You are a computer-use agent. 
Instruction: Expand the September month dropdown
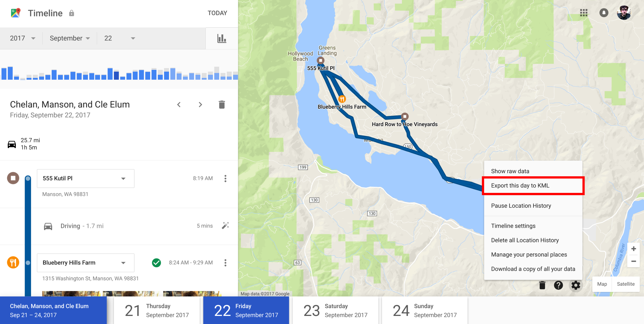pyautogui.click(x=70, y=38)
